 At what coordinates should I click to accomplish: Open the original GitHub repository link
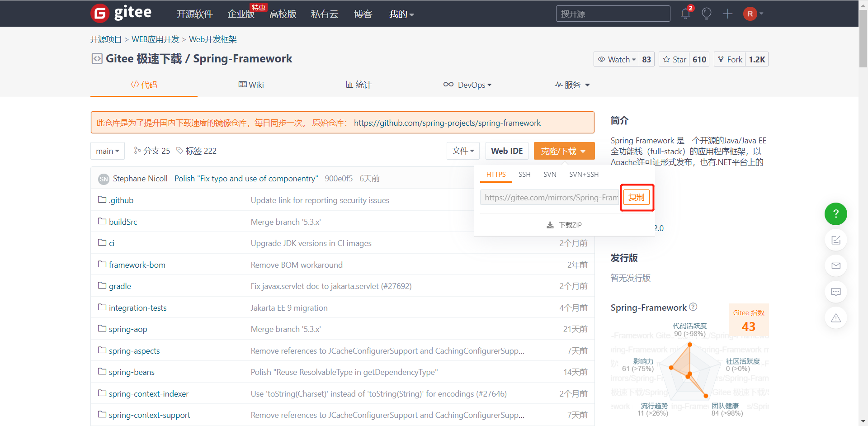point(447,123)
